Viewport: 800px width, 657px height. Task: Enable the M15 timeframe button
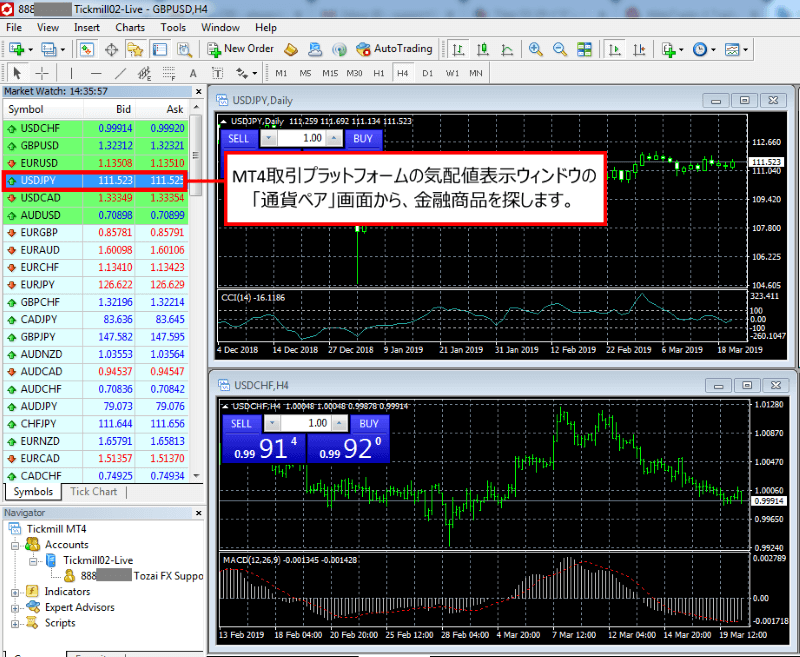330,73
